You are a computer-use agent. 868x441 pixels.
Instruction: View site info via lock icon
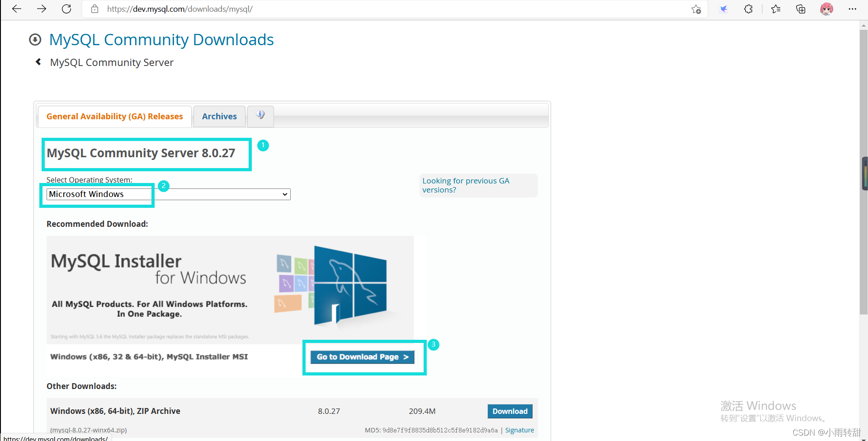(x=94, y=9)
